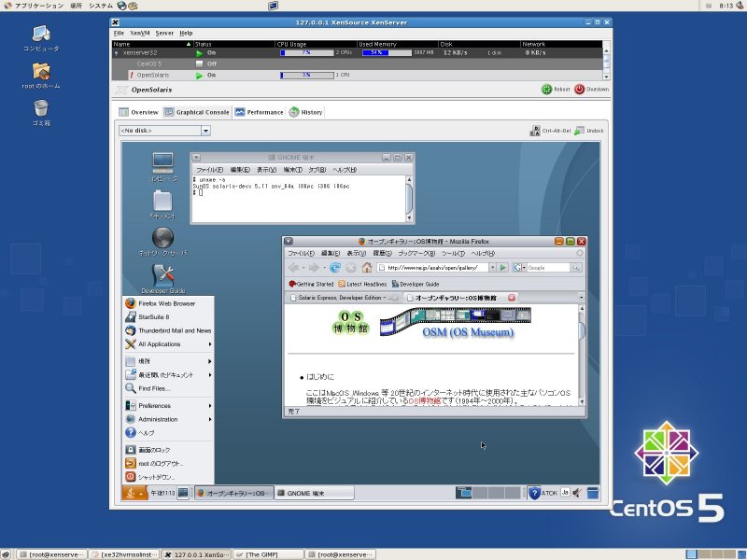Click the red OS博物館 link on page

425,401
